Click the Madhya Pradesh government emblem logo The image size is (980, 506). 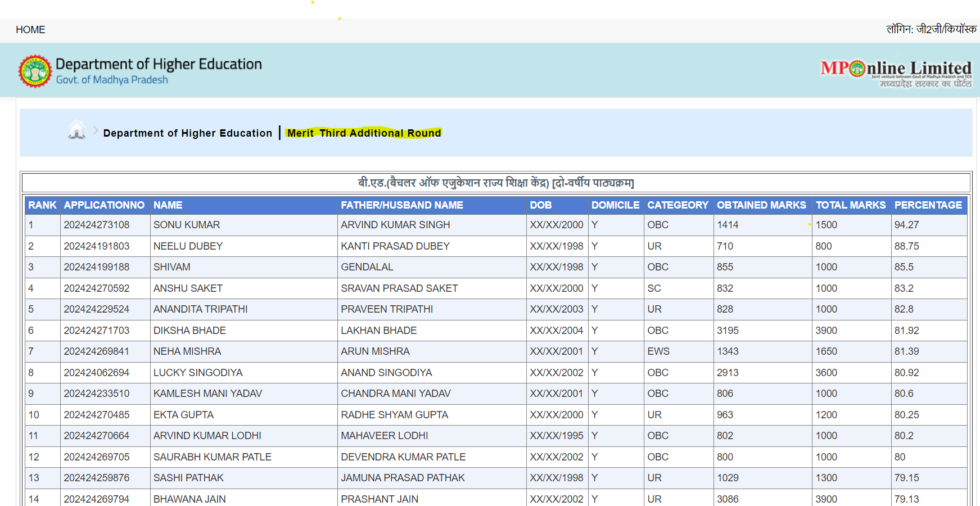click(35, 71)
